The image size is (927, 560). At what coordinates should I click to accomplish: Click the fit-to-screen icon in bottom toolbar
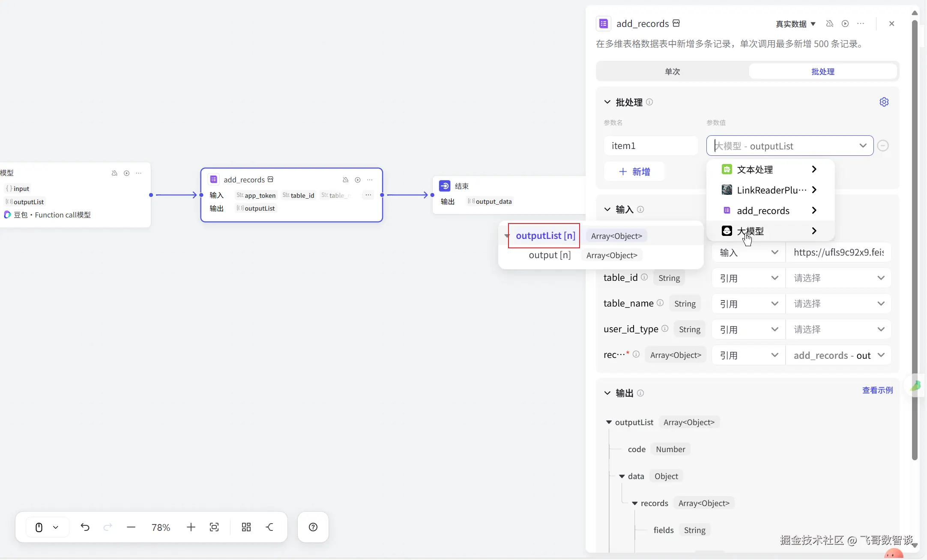[214, 527]
